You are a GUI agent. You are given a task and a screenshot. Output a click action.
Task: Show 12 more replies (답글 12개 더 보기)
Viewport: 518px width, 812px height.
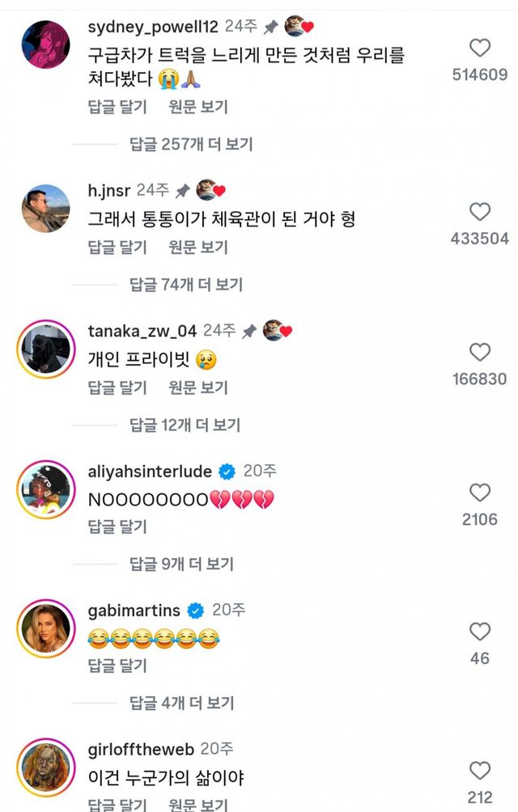[186, 425]
